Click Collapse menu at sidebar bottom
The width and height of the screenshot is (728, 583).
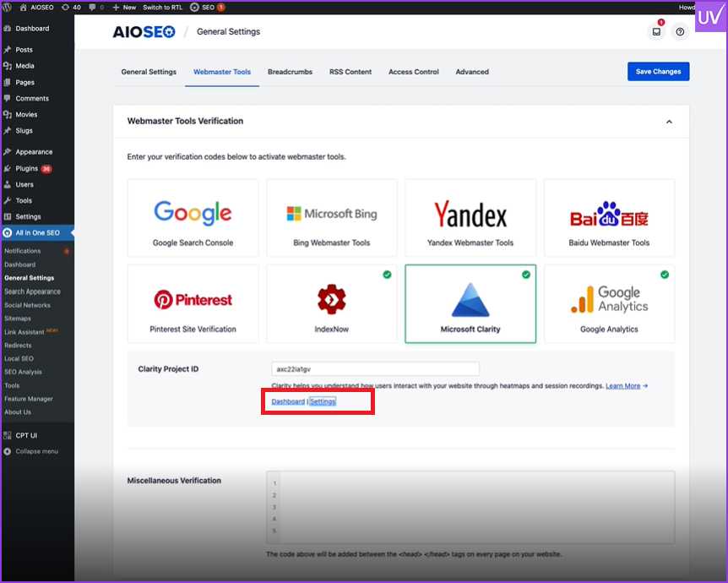tap(36, 451)
